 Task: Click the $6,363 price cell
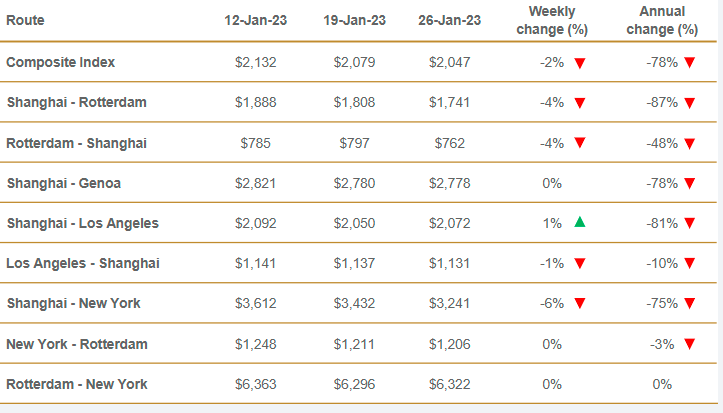[256, 384]
